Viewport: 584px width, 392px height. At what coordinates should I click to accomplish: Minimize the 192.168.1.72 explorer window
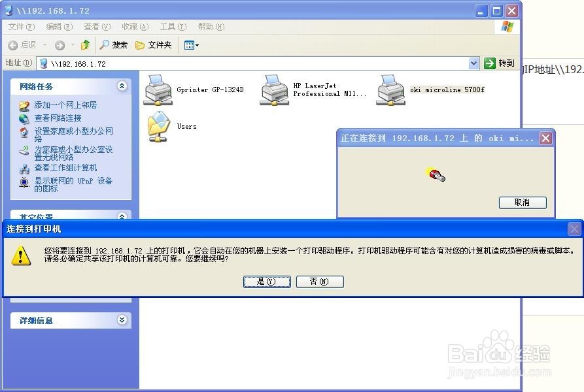point(481,11)
